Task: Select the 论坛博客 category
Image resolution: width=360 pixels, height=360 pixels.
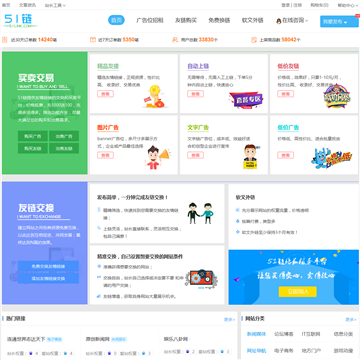Action: click(x=284, y=334)
